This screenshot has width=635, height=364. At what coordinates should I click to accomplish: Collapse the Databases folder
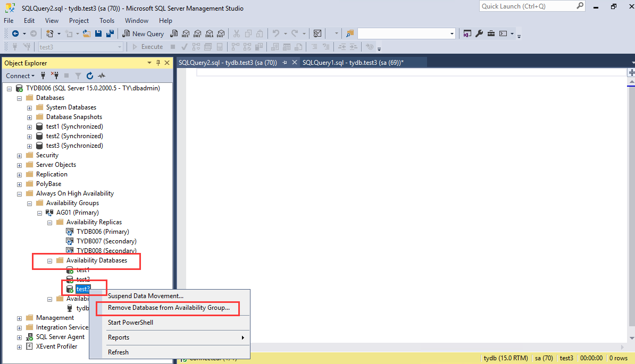tap(20, 98)
